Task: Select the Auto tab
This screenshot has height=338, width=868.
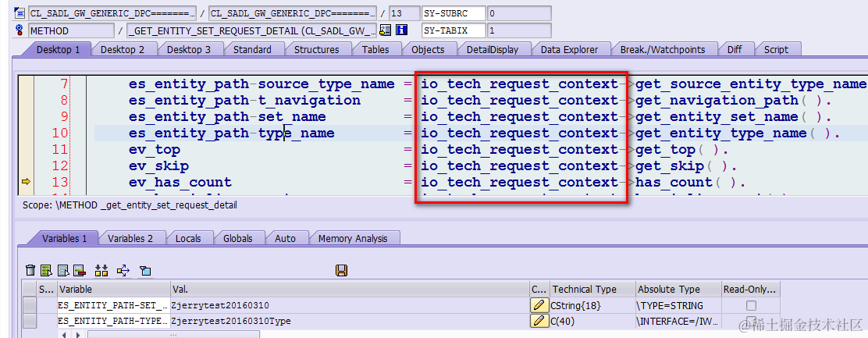Action: [x=285, y=238]
